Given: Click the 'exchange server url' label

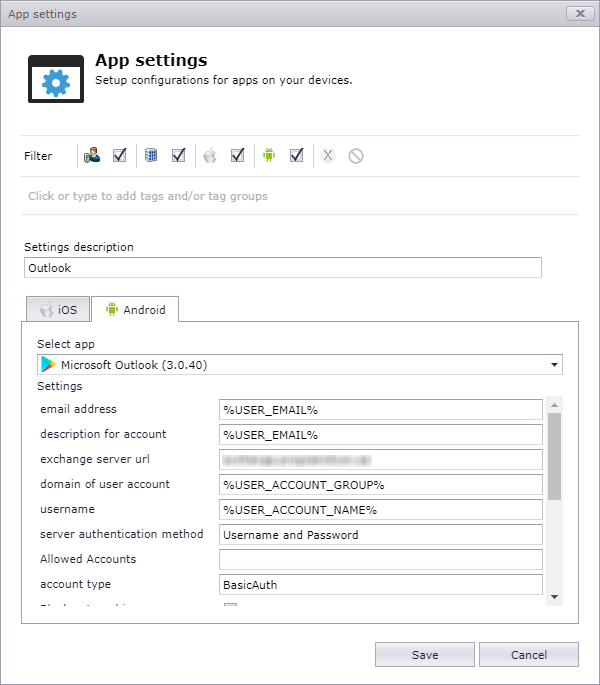Looking at the screenshot, I should pyautogui.click(x=95, y=459).
